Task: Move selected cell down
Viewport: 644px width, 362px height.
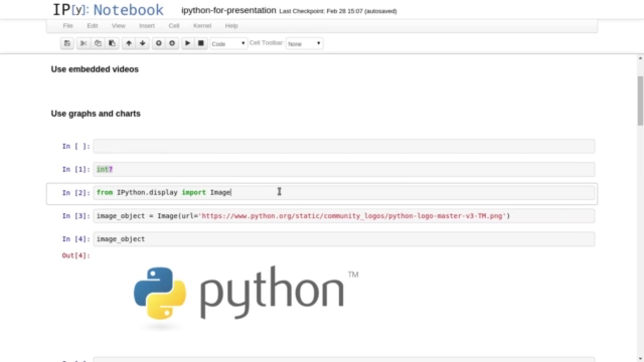Action: [142, 43]
